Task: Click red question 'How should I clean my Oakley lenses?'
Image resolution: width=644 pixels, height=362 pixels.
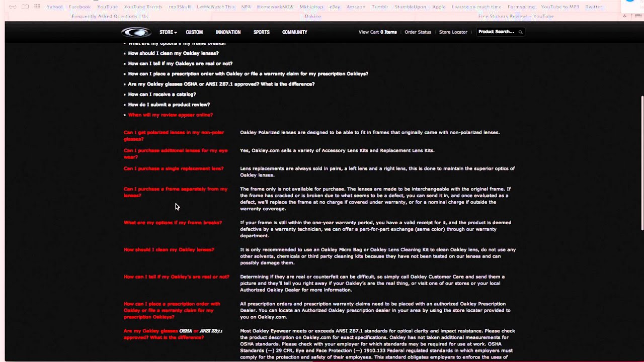Action: pos(169,250)
